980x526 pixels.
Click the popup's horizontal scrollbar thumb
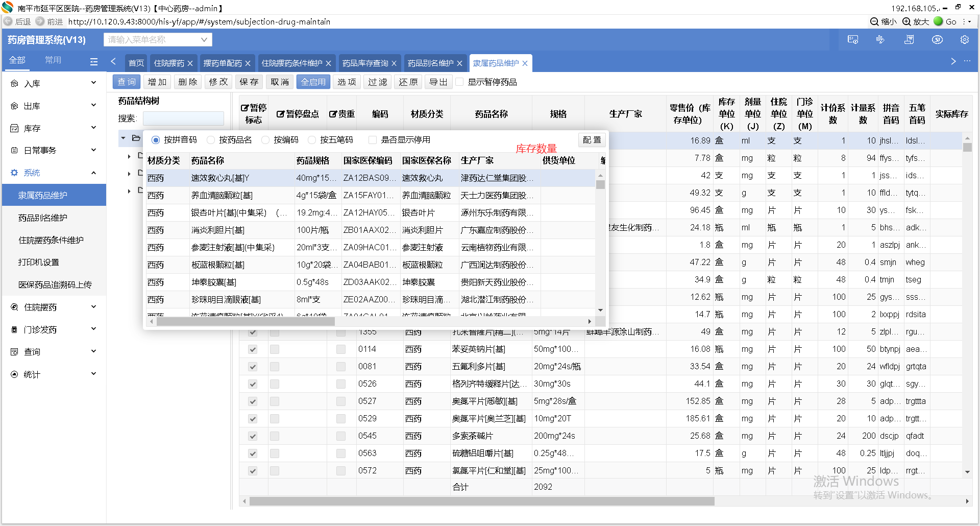tap(246, 321)
